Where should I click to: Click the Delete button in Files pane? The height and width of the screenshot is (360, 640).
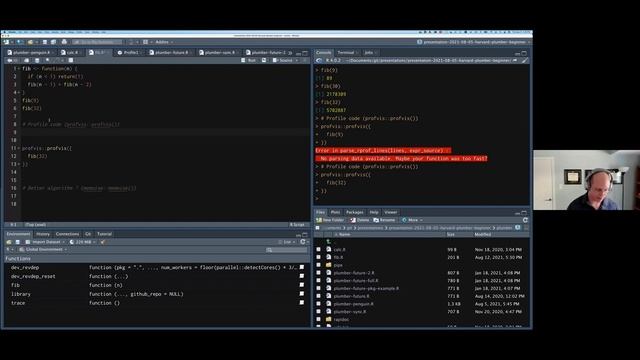coord(360,220)
